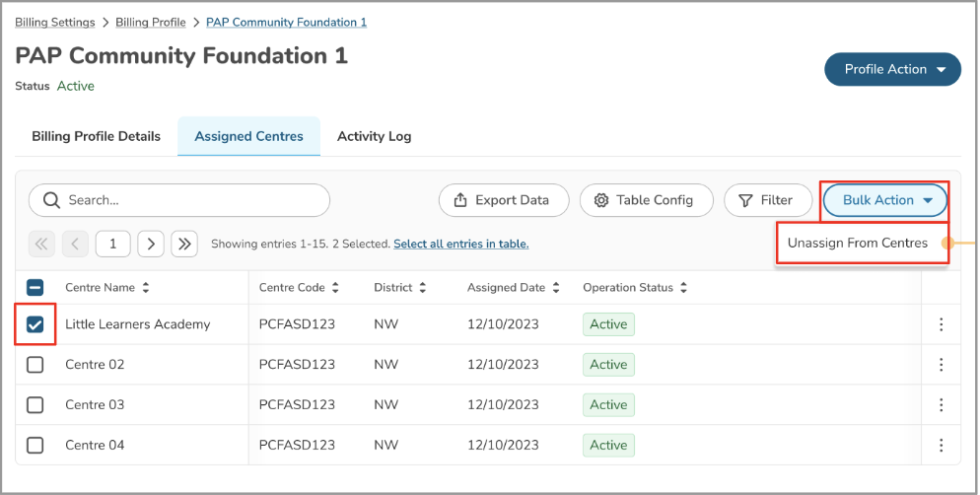This screenshot has width=980, height=495.
Task: Open three-dot menu for Centre 03
Action: pos(942,405)
